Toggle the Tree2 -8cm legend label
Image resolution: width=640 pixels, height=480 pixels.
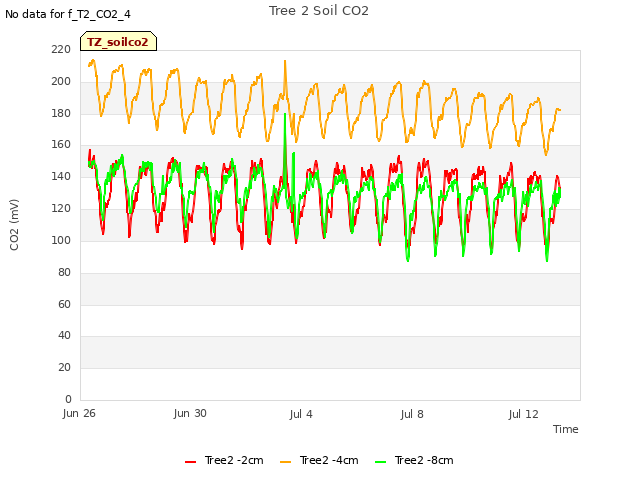point(424,460)
